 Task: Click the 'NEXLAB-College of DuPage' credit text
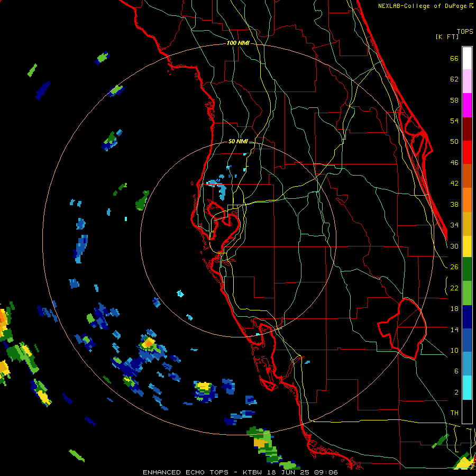click(423, 6)
